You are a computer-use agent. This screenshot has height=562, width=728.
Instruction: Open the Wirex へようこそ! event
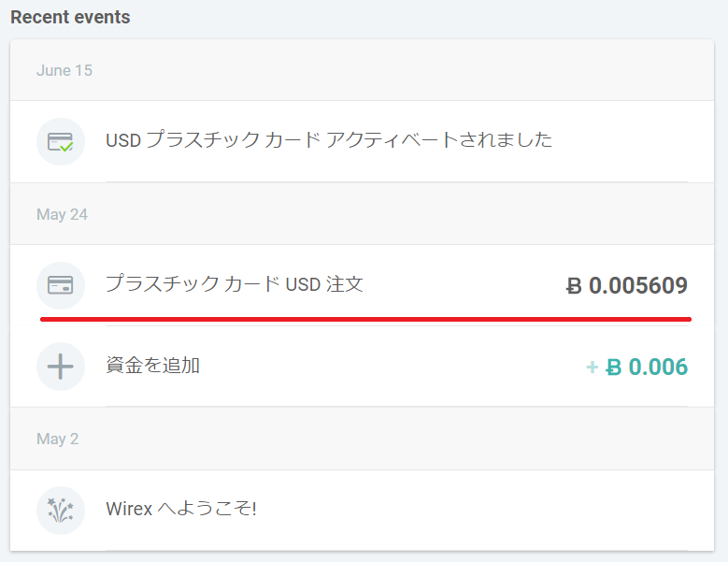[181, 510]
